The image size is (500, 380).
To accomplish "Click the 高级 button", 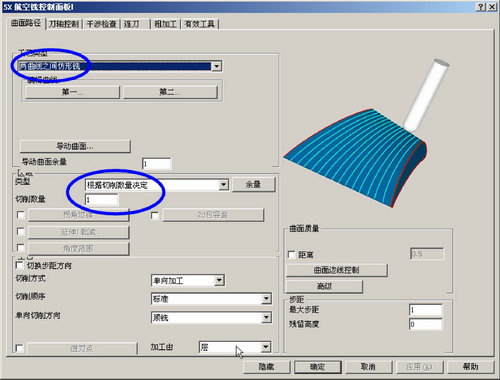I will click(324, 286).
